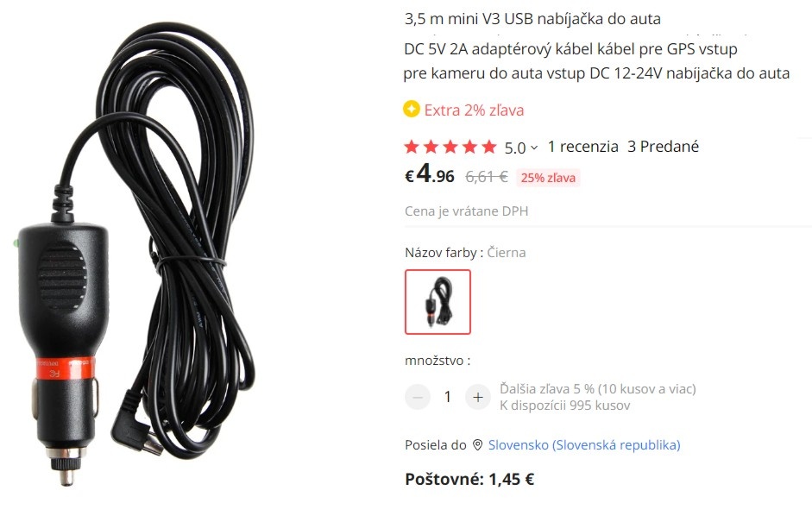Click the first red rating star
Viewport: 812px width, 522px height.
pos(412,147)
